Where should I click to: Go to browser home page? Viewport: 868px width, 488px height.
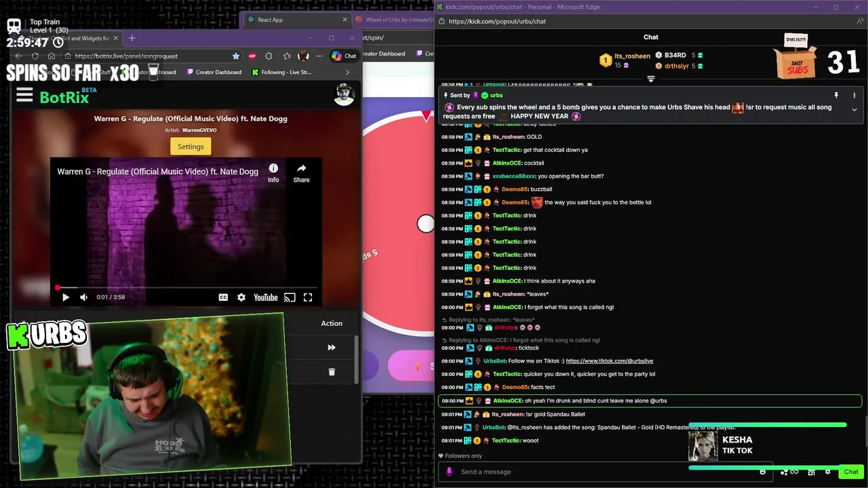[x=52, y=56]
